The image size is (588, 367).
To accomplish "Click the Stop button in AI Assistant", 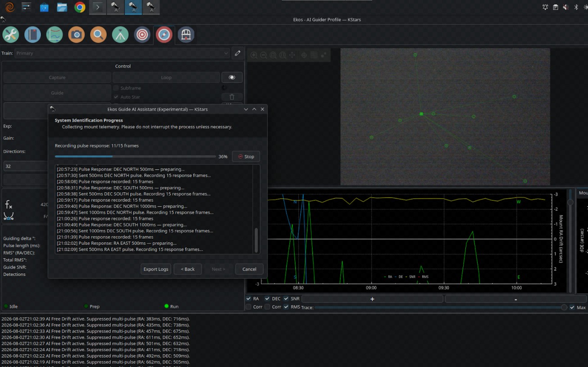I will pos(246,157).
